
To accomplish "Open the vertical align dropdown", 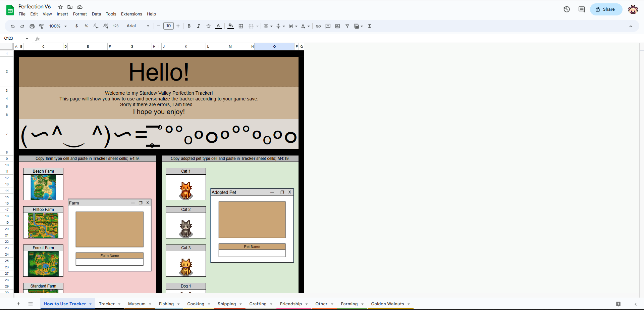I will 280,26.
